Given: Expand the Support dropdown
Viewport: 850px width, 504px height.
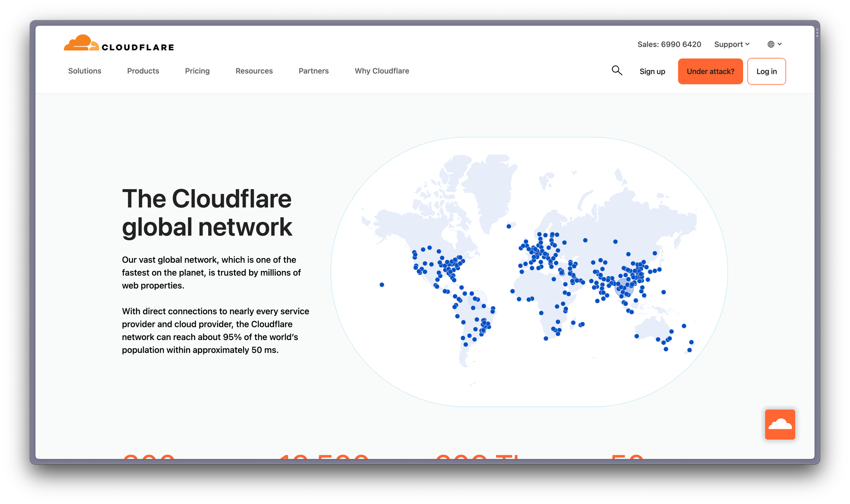Looking at the screenshot, I should point(732,44).
